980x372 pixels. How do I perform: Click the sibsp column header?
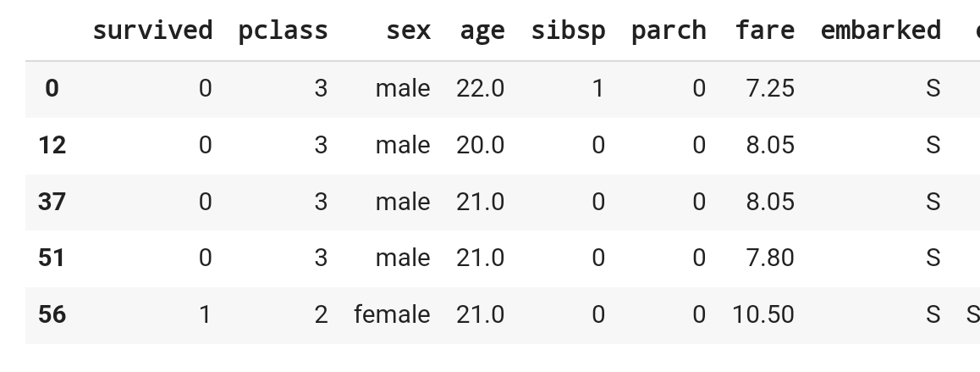tap(568, 30)
